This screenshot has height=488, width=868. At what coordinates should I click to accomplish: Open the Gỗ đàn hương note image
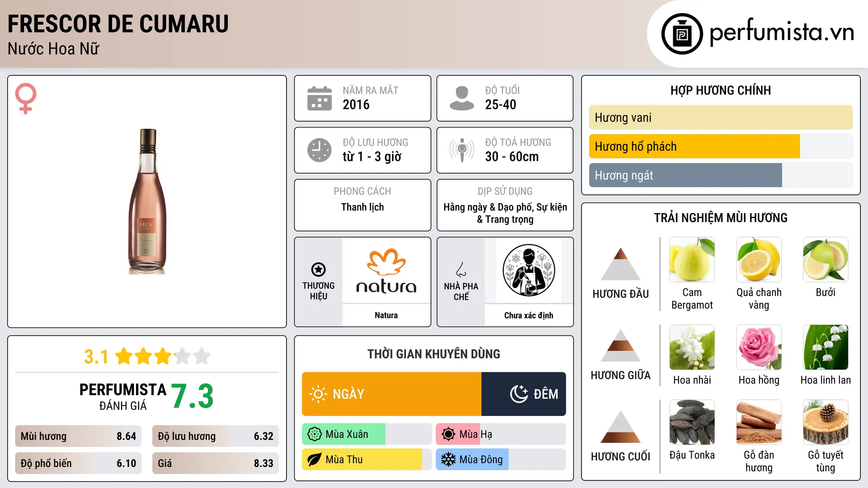click(759, 422)
